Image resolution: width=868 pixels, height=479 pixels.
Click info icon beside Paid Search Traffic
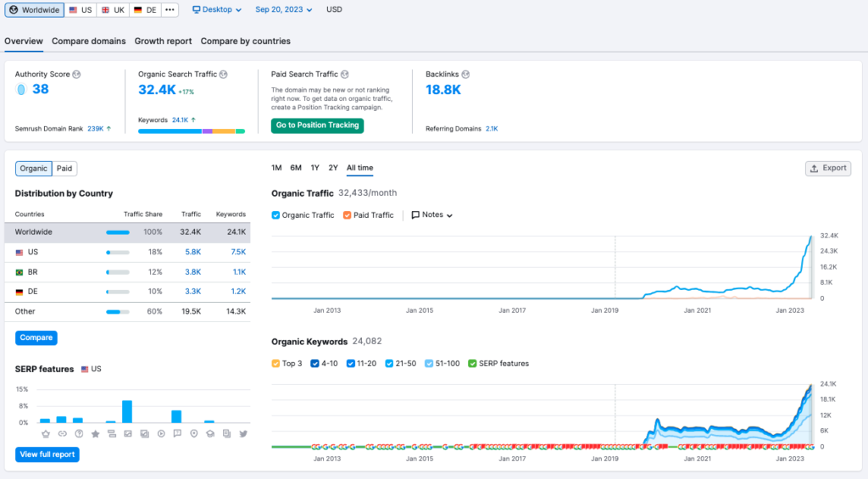point(345,75)
